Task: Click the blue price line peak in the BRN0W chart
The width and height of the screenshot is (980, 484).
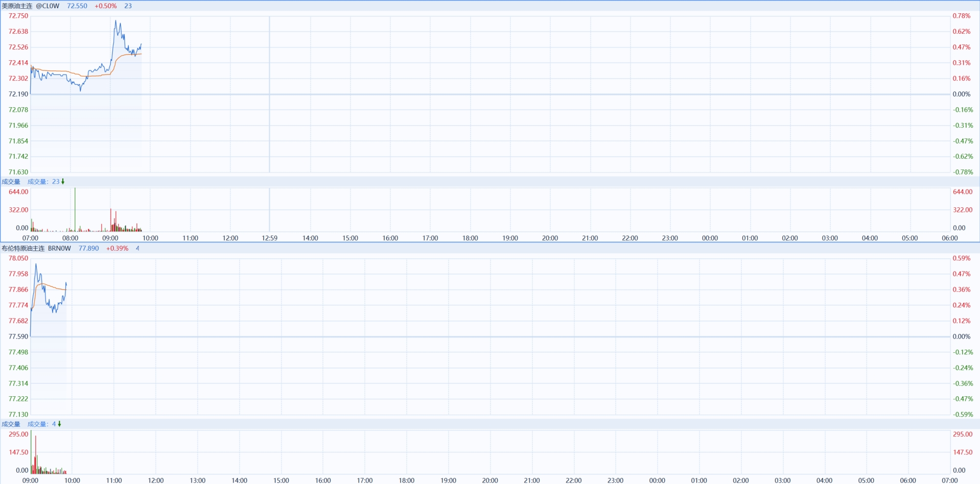Action: click(x=36, y=264)
